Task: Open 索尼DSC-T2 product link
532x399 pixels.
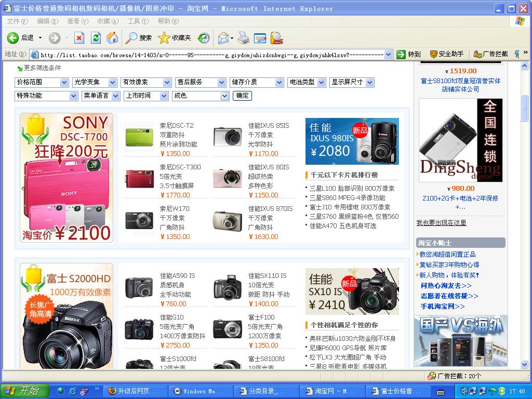Action: pyautogui.click(x=177, y=126)
